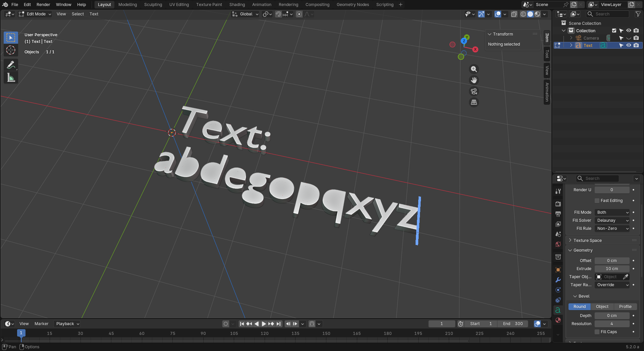Open the World properties globe tab
This screenshot has height=351, width=644.
point(558,244)
